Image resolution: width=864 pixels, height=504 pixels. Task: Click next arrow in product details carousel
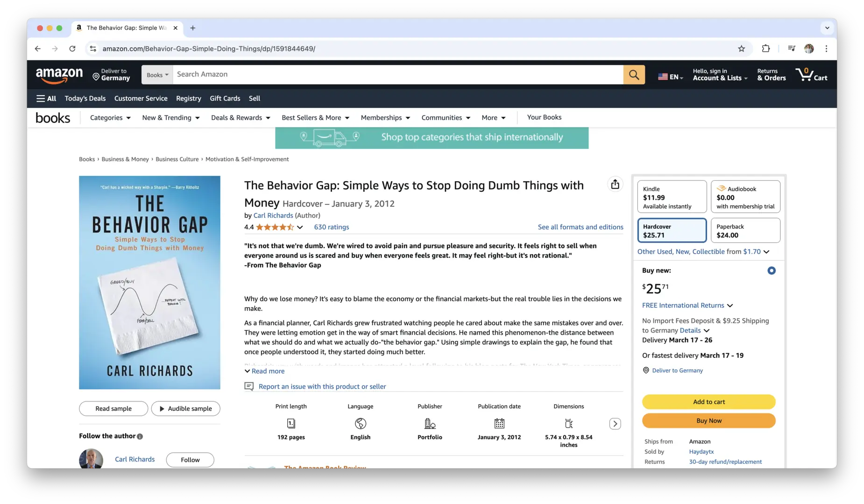click(x=615, y=424)
